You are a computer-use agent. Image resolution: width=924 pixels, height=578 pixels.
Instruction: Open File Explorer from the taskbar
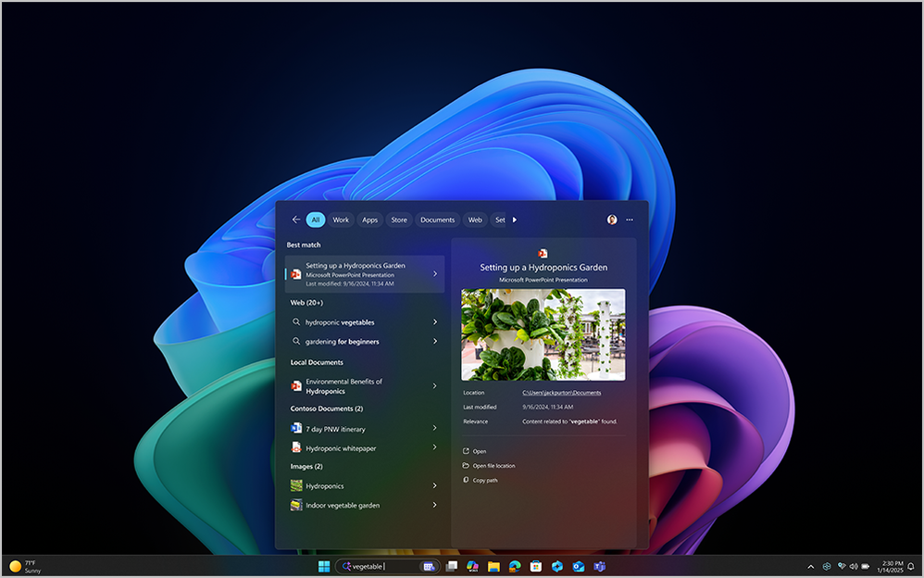[x=493, y=566]
